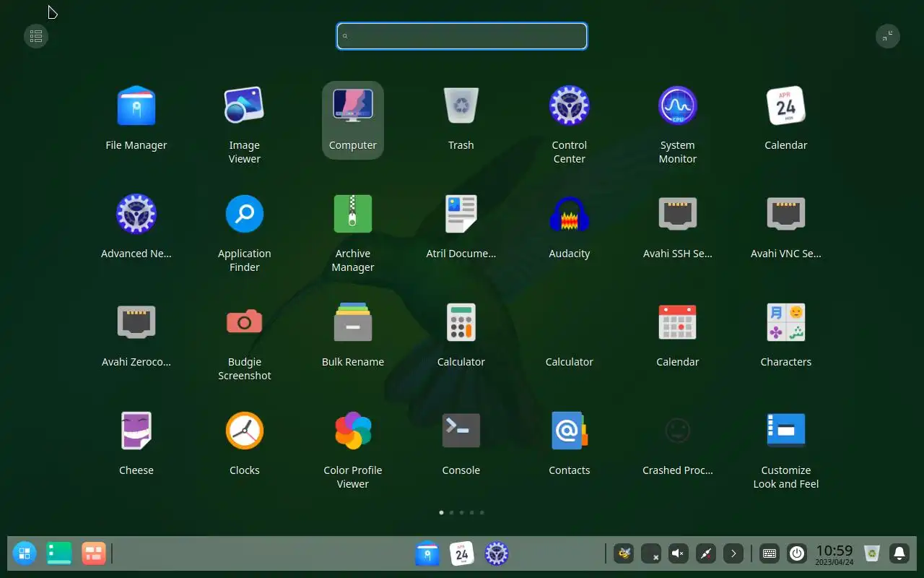Open Archive Manager
Image resolution: width=924 pixels, height=578 pixels.
(x=353, y=215)
